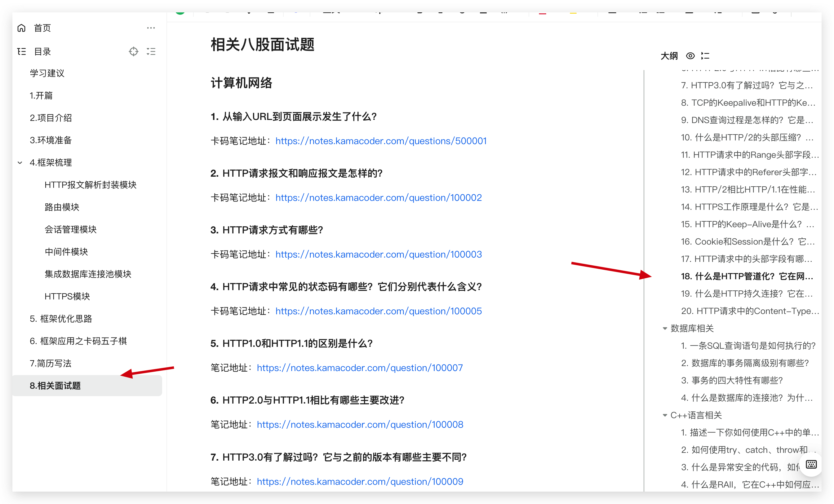
Task: Jump to outline item 2. 如何使用try、catch、throw
Action: (x=749, y=450)
